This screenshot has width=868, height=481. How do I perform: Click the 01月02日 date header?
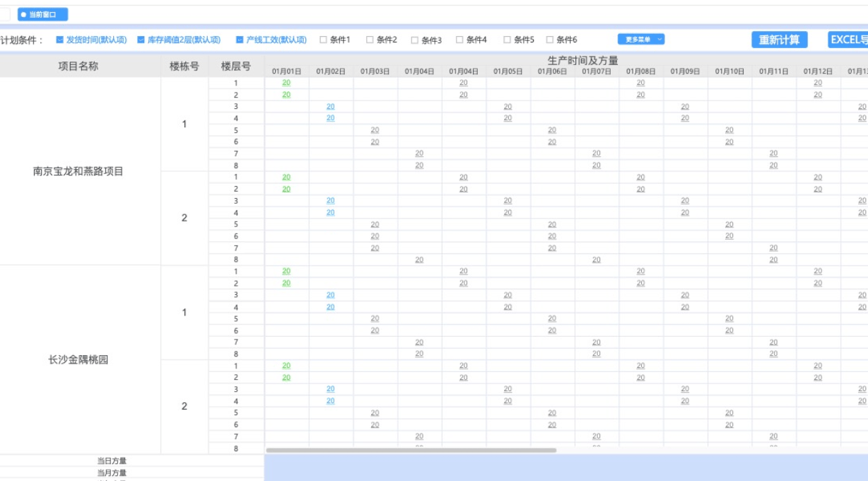click(x=331, y=71)
